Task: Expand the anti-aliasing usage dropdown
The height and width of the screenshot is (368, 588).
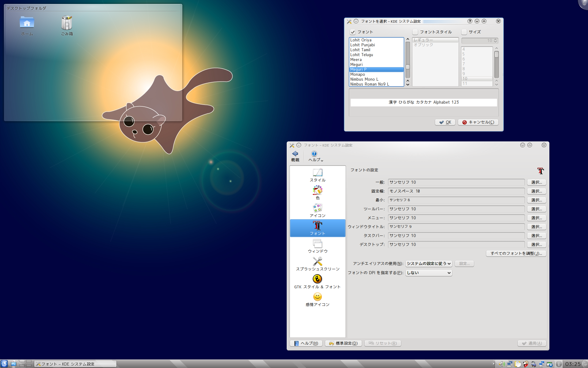Action: 428,263
